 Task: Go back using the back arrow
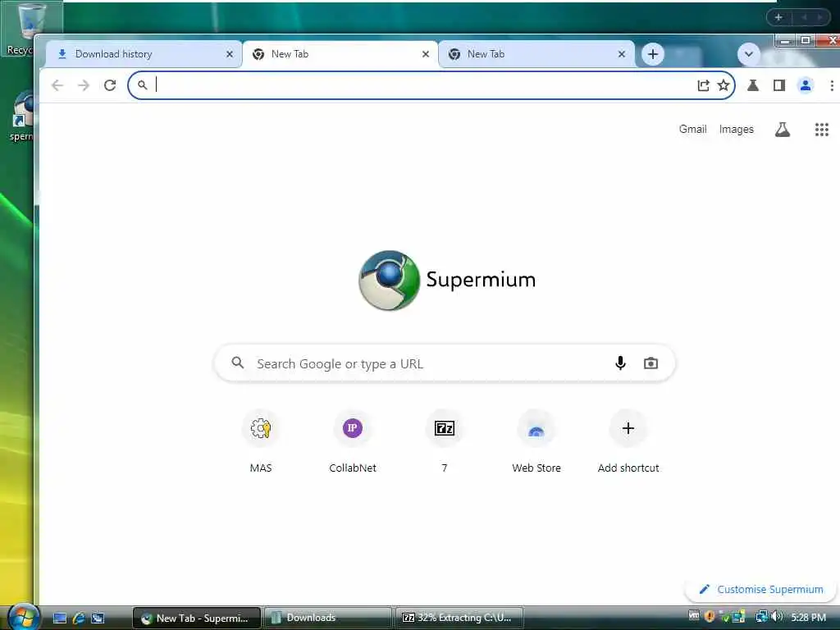[57, 85]
